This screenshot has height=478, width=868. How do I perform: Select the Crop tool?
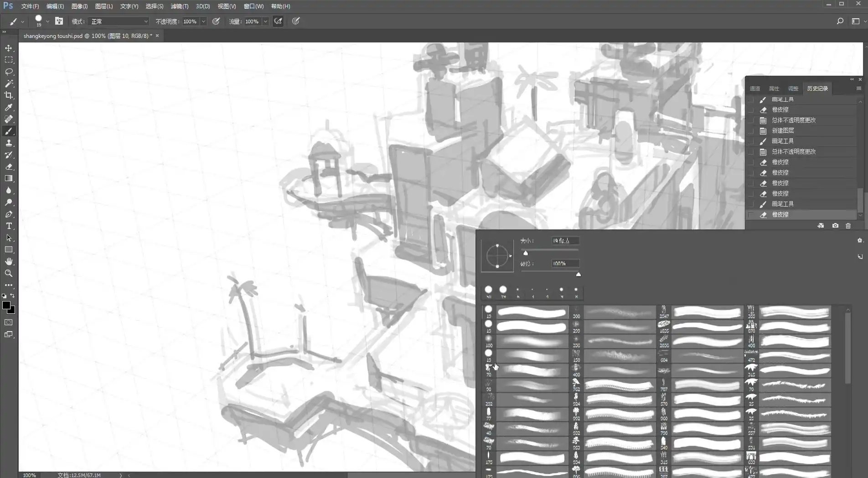[x=9, y=95]
